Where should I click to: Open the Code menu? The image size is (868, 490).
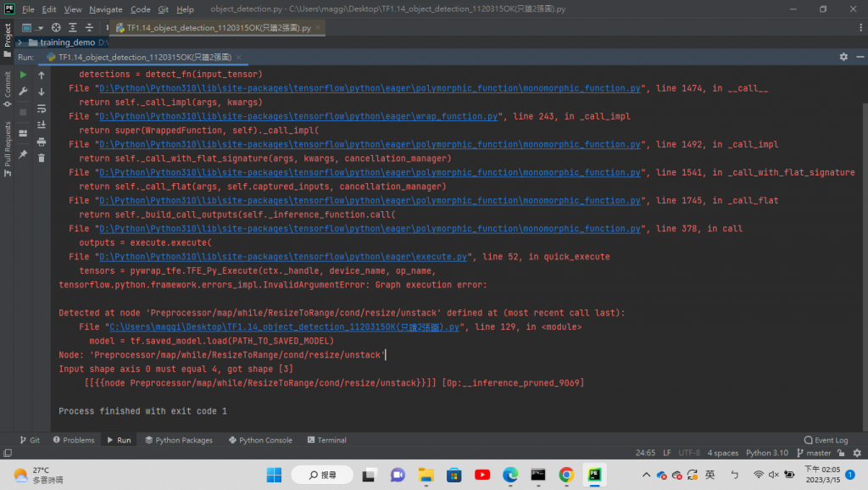tap(140, 9)
